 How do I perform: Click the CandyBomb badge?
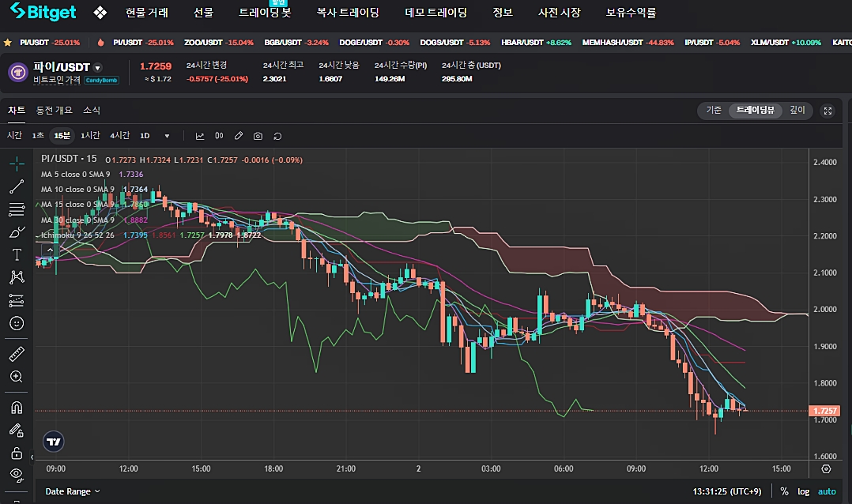click(x=102, y=81)
